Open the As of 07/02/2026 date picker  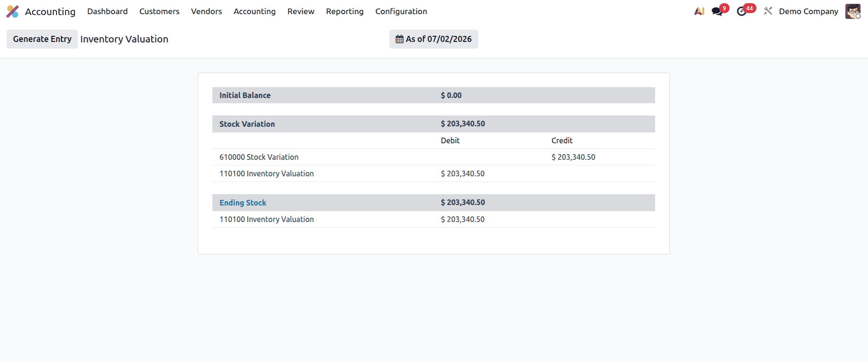click(433, 39)
